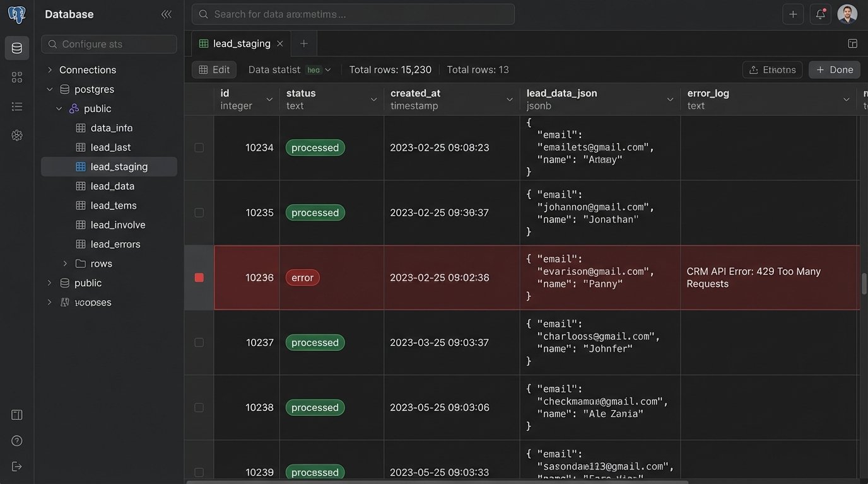This screenshot has width=868, height=484.
Task: Open the grid apps icon in left rail
Action: point(17,77)
